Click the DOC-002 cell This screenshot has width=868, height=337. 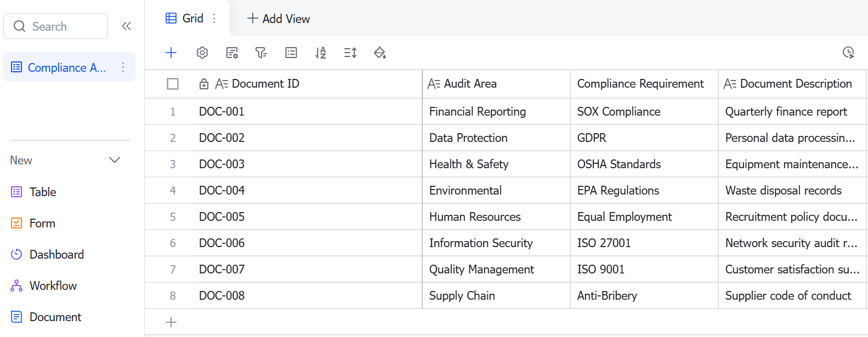(307, 138)
